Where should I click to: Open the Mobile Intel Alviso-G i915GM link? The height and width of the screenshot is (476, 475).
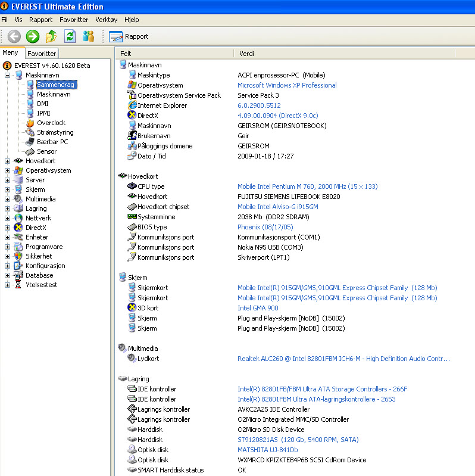[x=278, y=207]
